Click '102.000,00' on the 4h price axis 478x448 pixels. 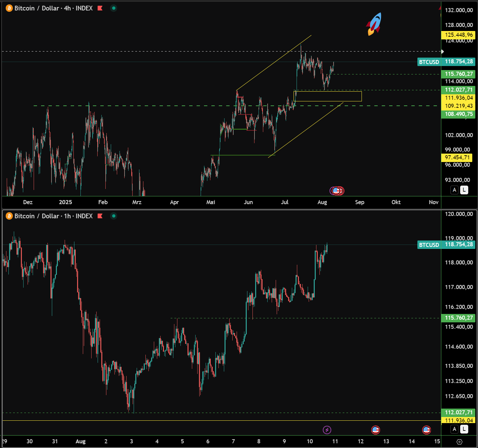pyautogui.click(x=459, y=135)
